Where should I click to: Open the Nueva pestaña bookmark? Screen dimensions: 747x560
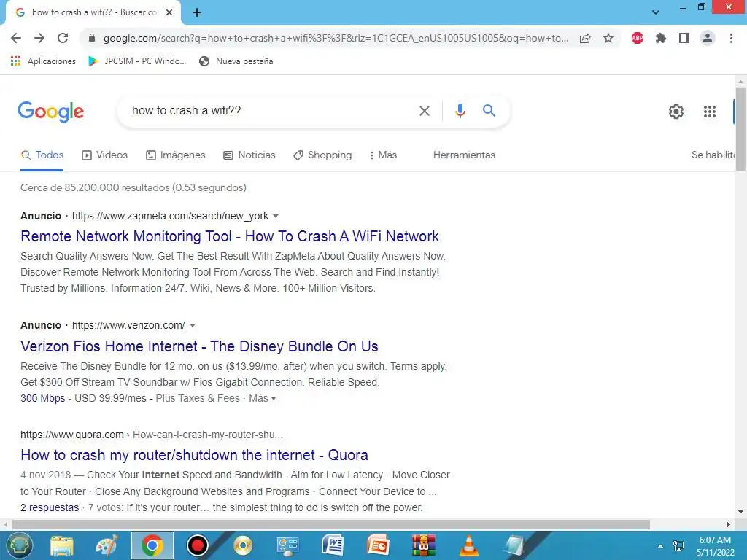coord(236,61)
